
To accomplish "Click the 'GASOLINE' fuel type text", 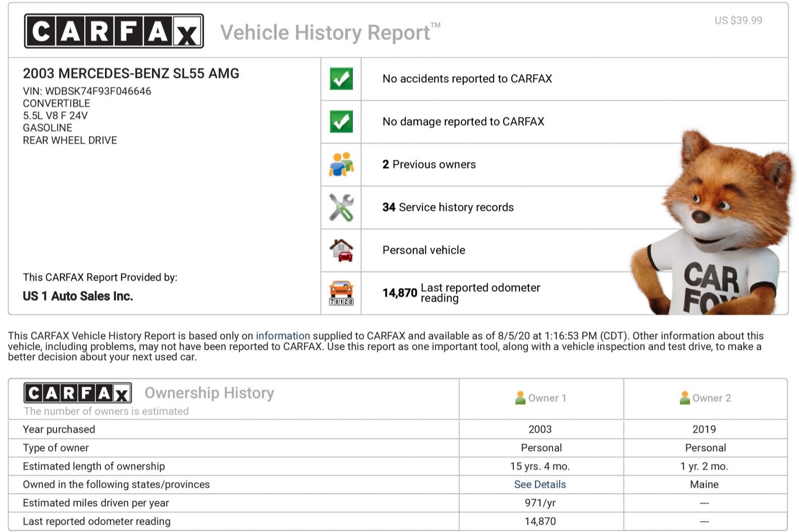I will click(x=47, y=128).
